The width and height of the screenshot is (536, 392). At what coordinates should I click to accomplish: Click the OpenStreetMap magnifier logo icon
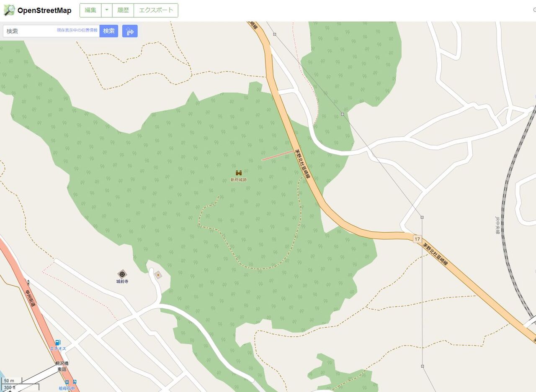[x=9, y=10]
